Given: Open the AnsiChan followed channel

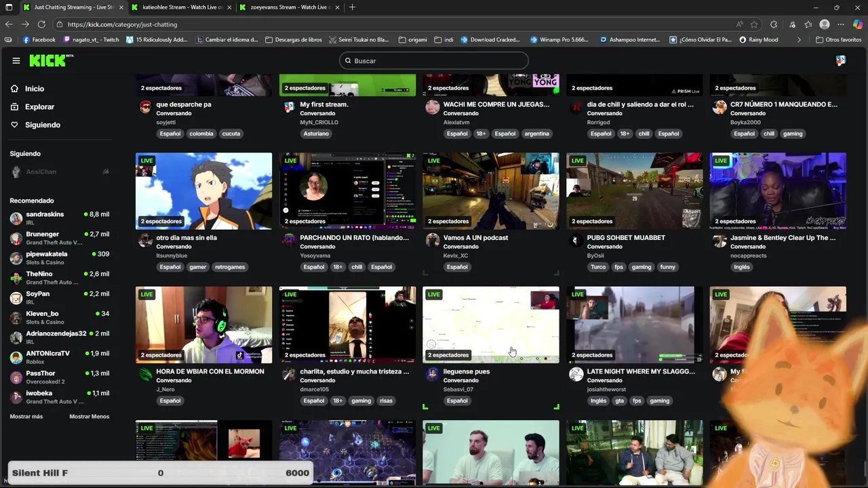Looking at the screenshot, I should pos(60,172).
